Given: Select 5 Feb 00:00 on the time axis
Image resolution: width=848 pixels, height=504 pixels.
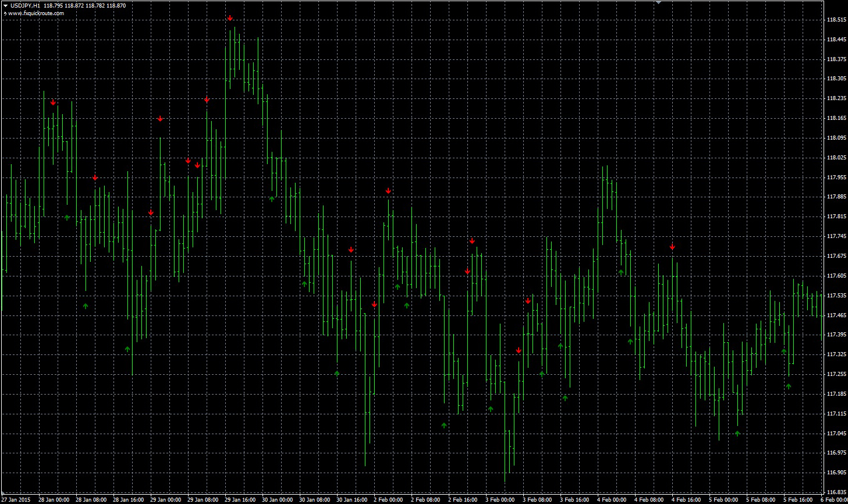Looking at the screenshot, I should pos(723,499).
